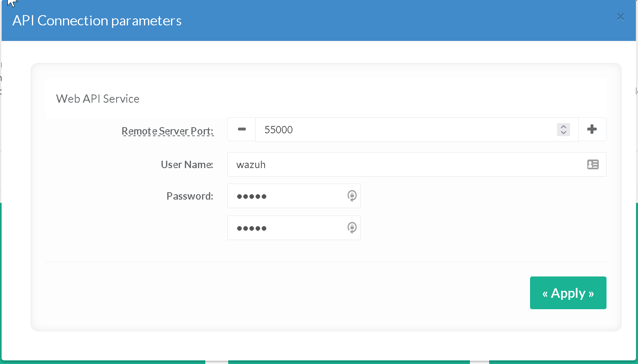This screenshot has width=638, height=364.
Task: Click the contact card icon in User Name field
Action: click(593, 164)
